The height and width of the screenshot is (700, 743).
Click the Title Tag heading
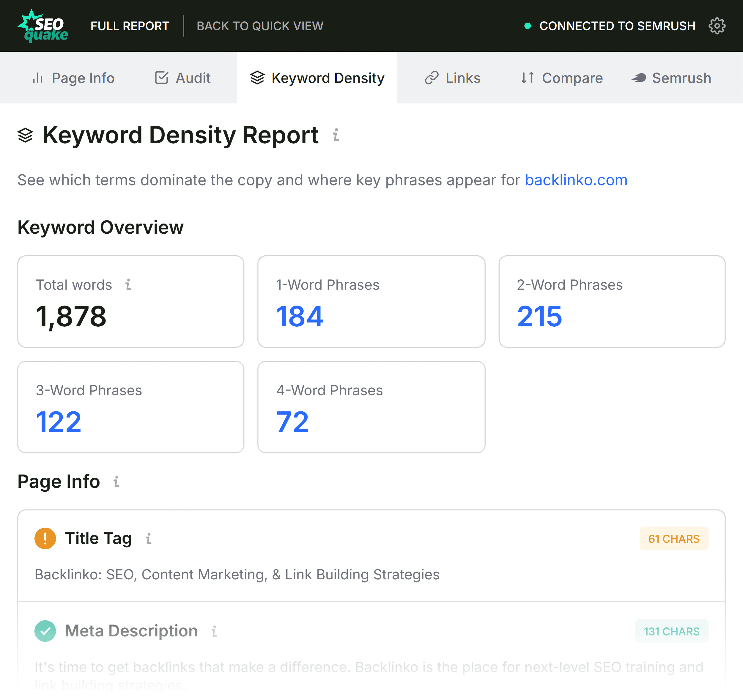click(98, 538)
